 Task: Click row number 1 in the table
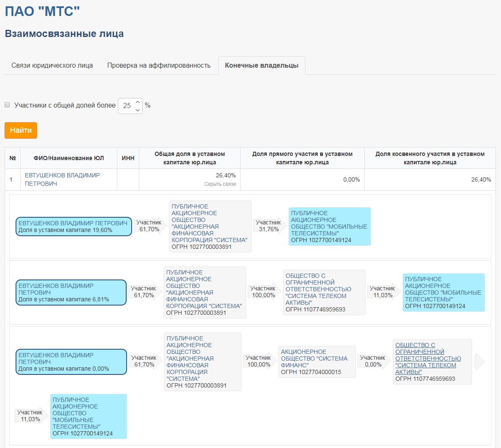click(11, 179)
